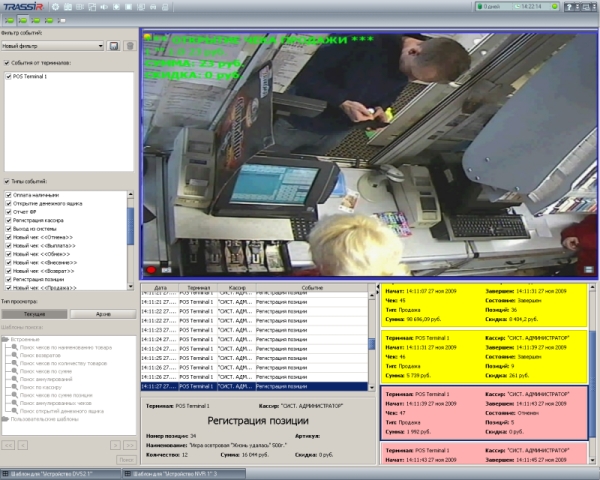Switch to the "Устройство NVR 1" template tab

(184, 474)
